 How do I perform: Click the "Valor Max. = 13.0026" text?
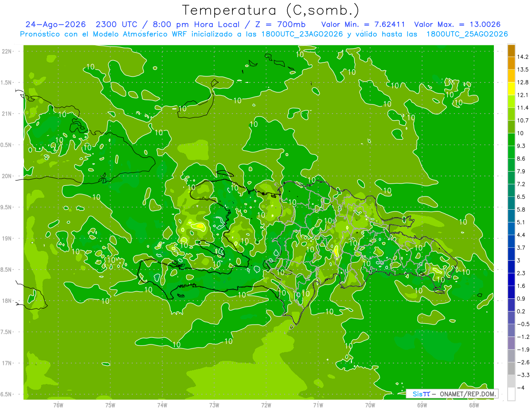click(x=457, y=24)
